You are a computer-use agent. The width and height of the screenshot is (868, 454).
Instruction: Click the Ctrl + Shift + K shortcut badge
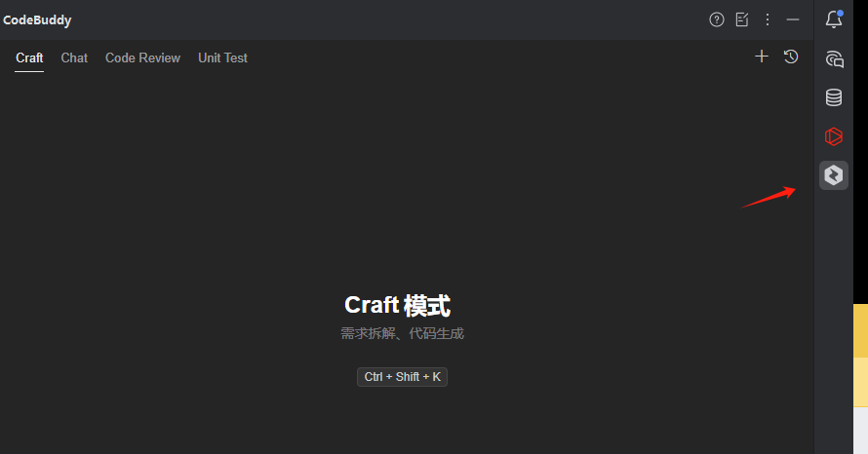[402, 377]
